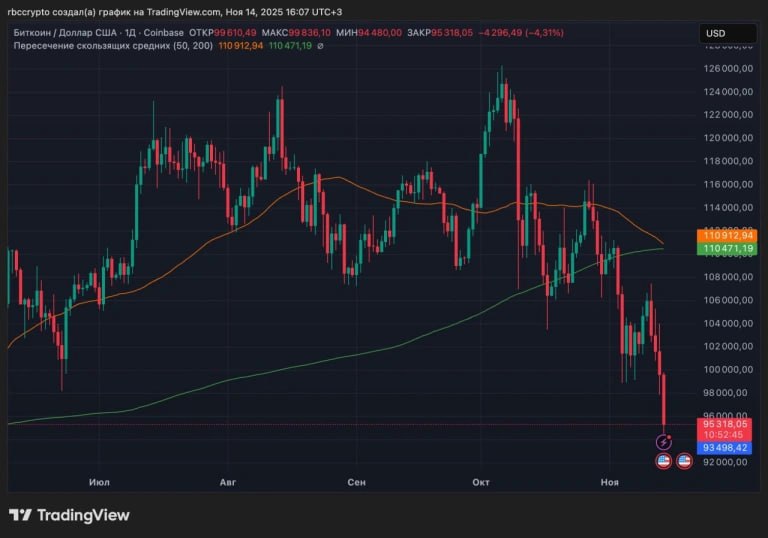Click the lightning bolt news icon
The height and width of the screenshot is (538, 768).
[x=663, y=441]
